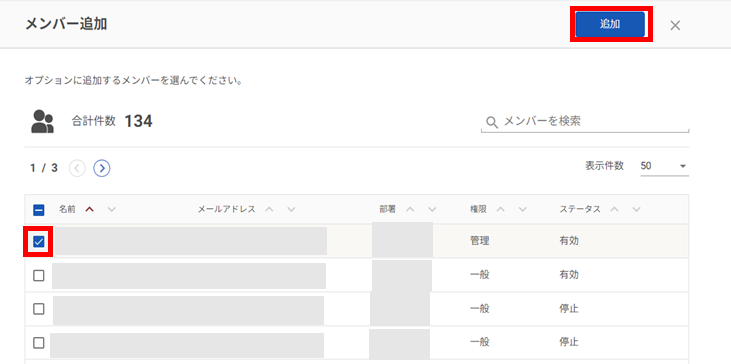Screen dimensions: 731x364
Task: Click the members group icon beside 合計件数
Action: pyautogui.click(x=42, y=122)
